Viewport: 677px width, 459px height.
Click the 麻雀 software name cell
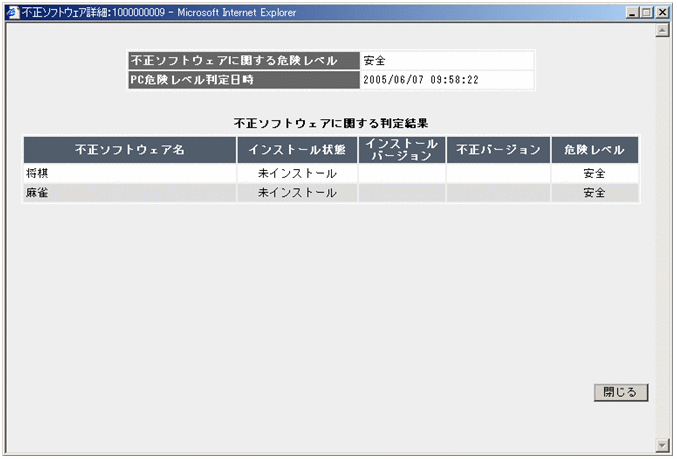(x=130, y=193)
